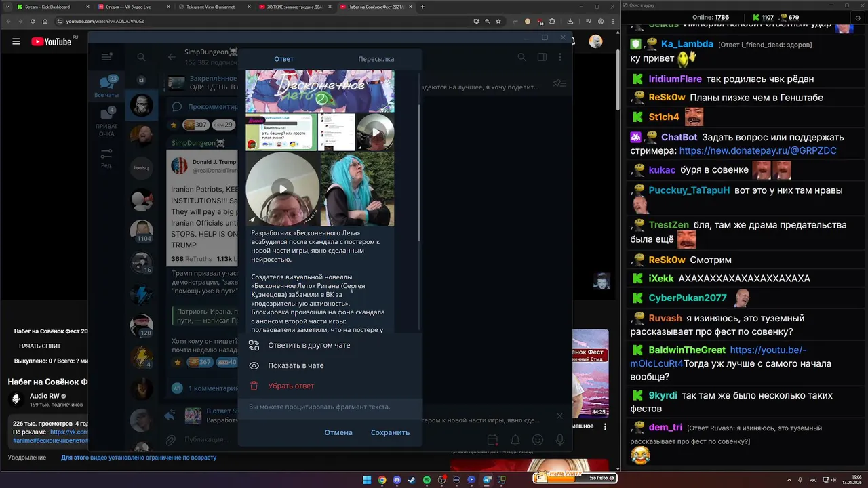Click the age restriction notice link

tap(138, 457)
